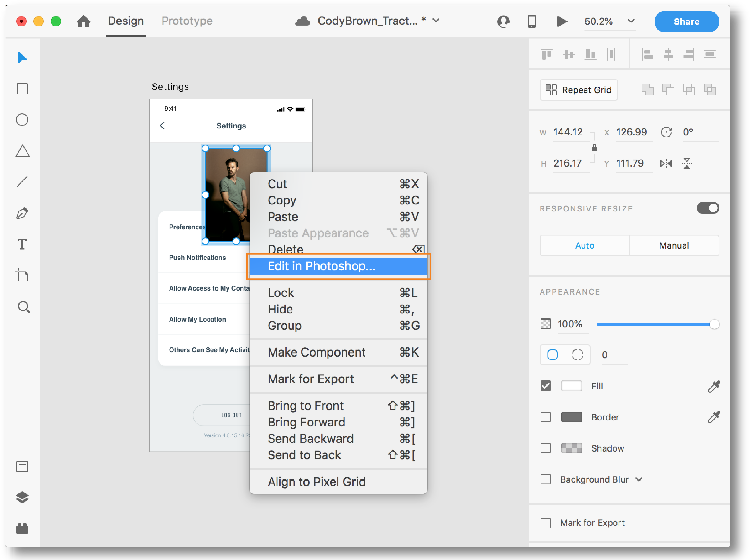Image resolution: width=750 pixels, height=560 pixels.
Task: Select the Ellipse tool
Action: pos(22,120)
